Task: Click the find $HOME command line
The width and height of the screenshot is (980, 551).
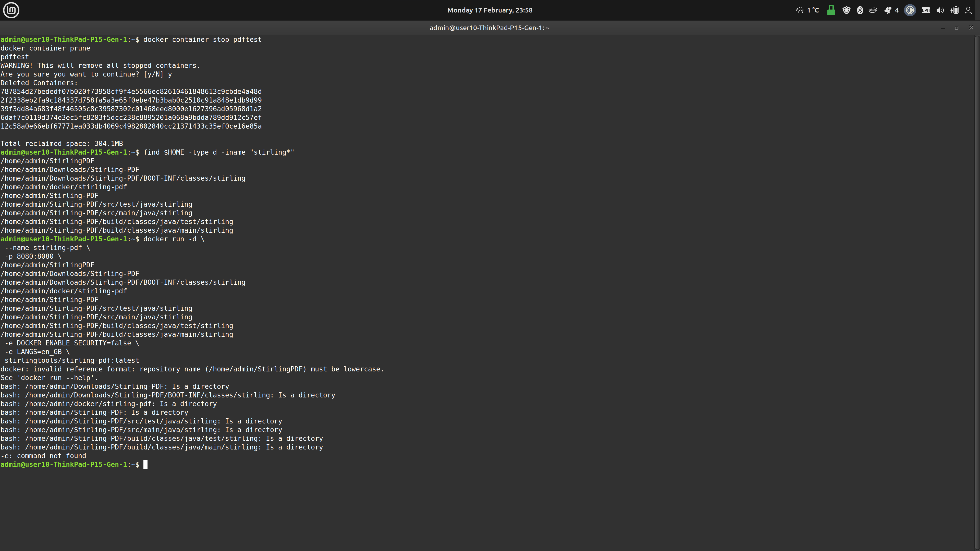Action: 219,153
